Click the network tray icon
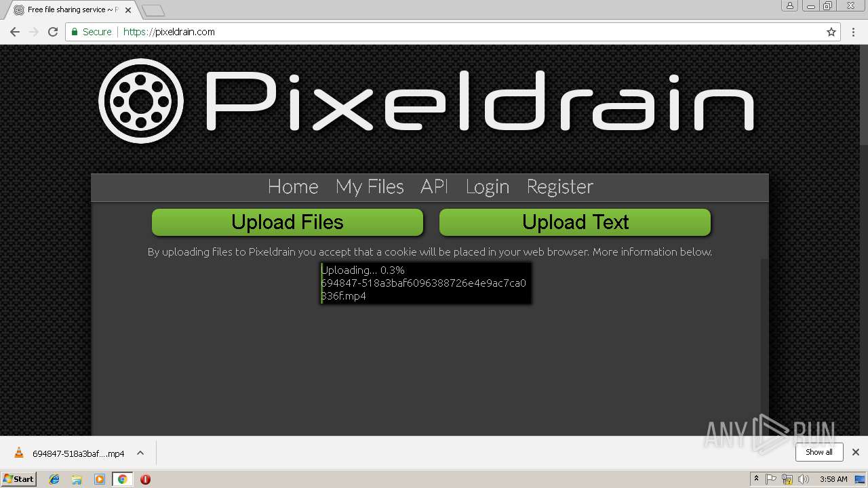This screenshot has width=868, height=488. 787,479
